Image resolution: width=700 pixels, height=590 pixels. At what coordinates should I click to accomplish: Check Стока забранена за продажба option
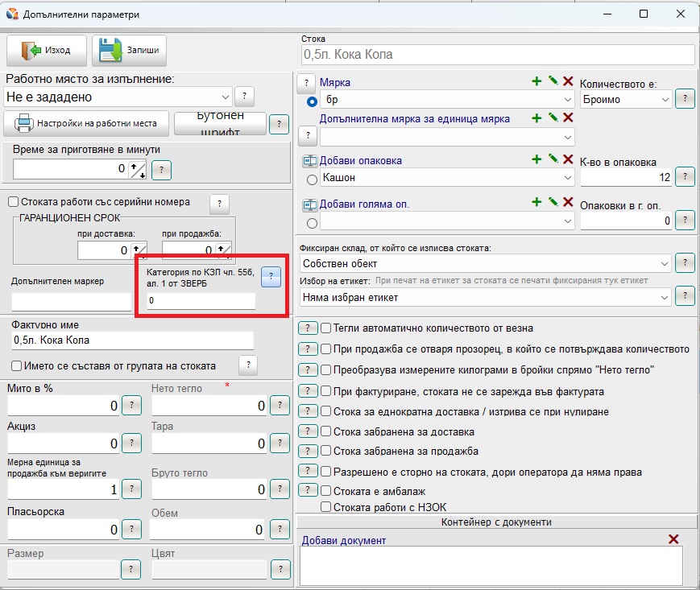click(326, 451)
